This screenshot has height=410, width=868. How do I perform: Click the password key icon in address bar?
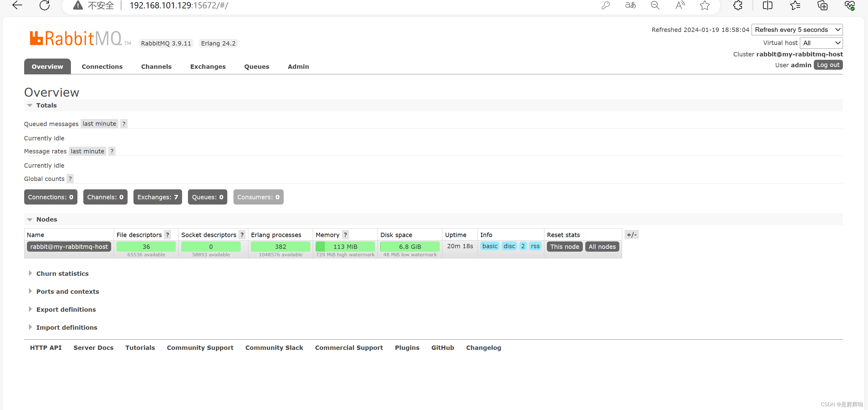(605, 5)
